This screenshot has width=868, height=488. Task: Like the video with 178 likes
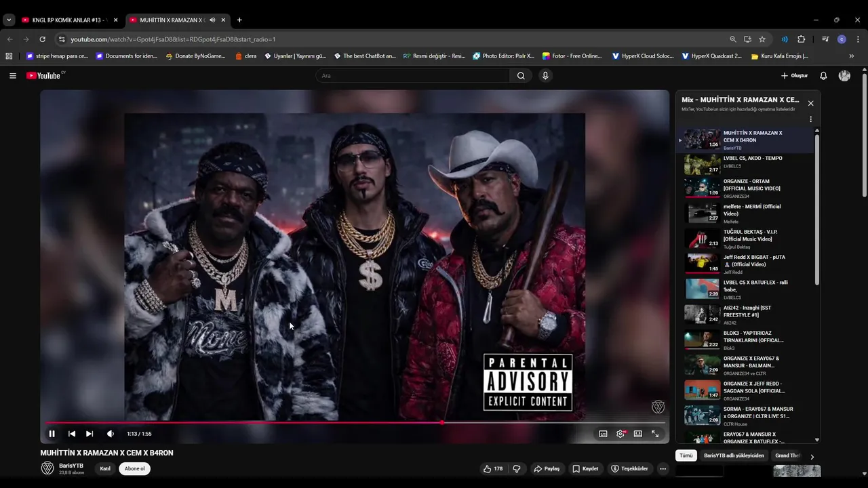coord(493,468)
